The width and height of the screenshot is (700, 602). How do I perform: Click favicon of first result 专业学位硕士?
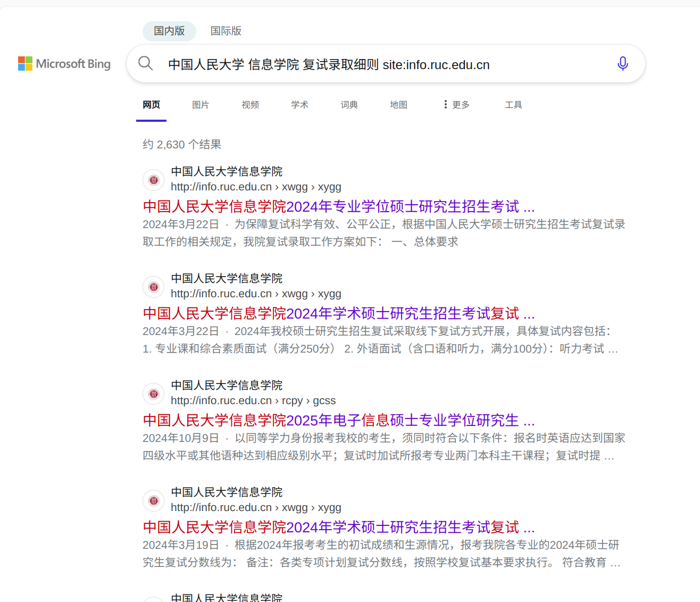click(154, 180)
